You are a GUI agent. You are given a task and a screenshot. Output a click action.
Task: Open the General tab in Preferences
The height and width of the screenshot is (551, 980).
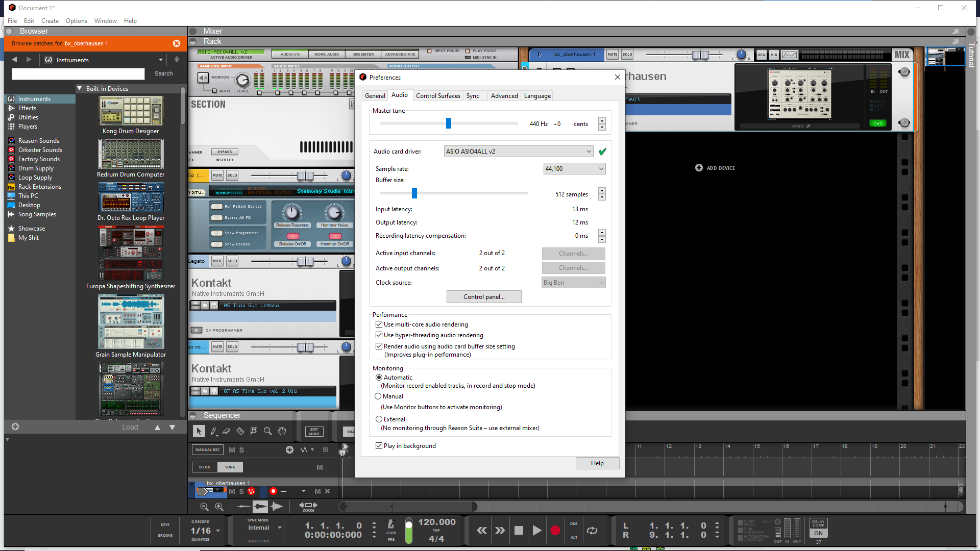click(375, 95)
